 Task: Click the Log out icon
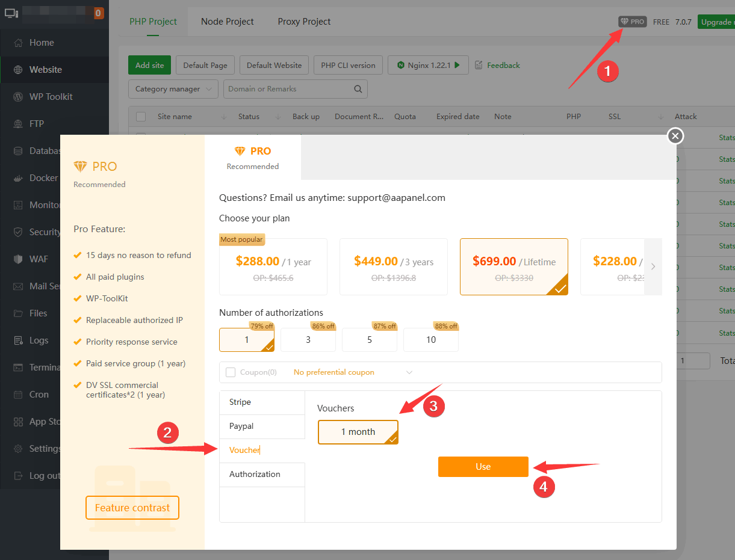tap(18, 476)
